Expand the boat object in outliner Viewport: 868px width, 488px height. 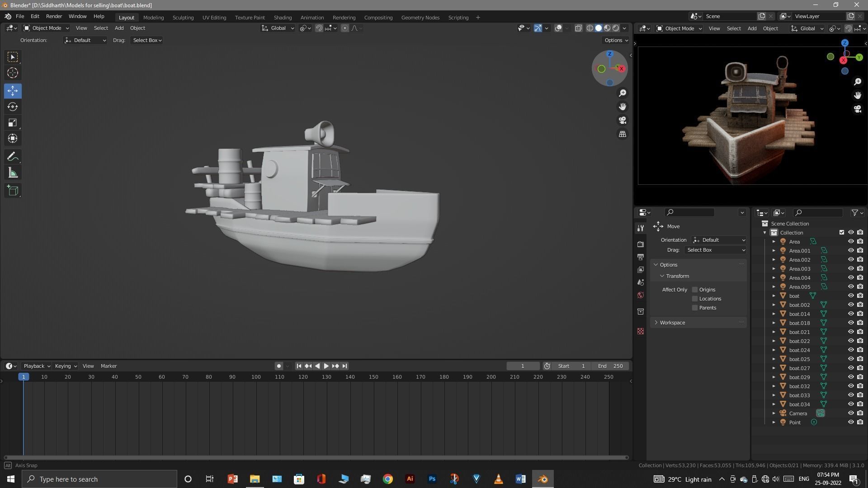coord(774,296)
